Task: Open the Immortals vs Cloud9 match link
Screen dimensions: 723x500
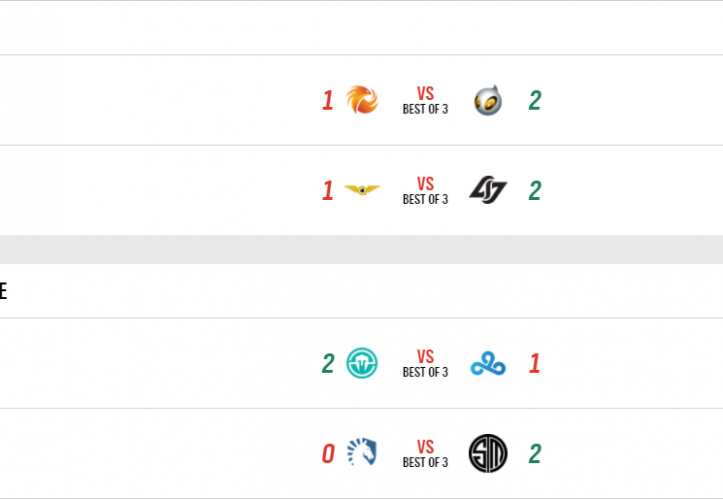Action: point(425,363)
